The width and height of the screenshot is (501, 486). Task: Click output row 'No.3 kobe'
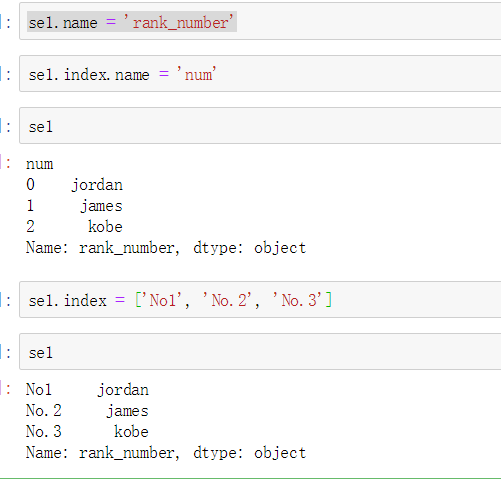tap(87, 432)
